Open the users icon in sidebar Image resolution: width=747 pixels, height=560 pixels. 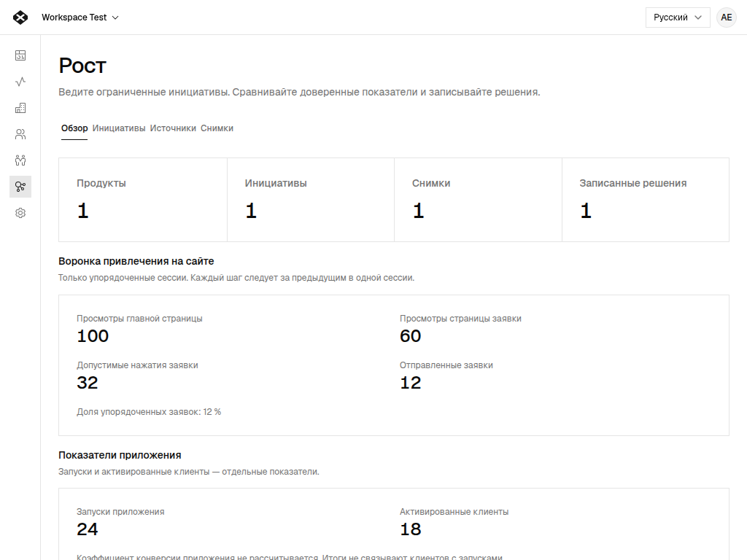(x=20, y=134)
